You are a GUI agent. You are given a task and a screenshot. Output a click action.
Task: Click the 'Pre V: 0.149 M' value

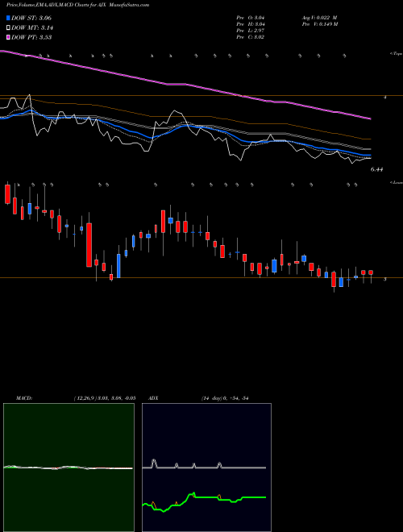319,24
